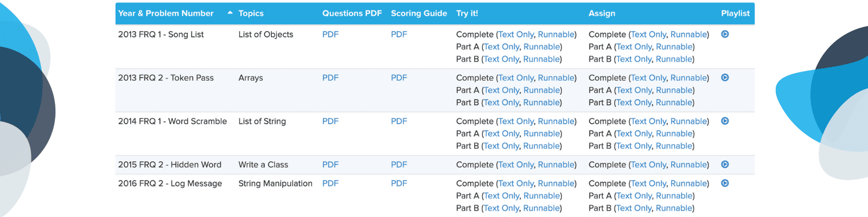Click the Playlist column header

click(735, 13)
